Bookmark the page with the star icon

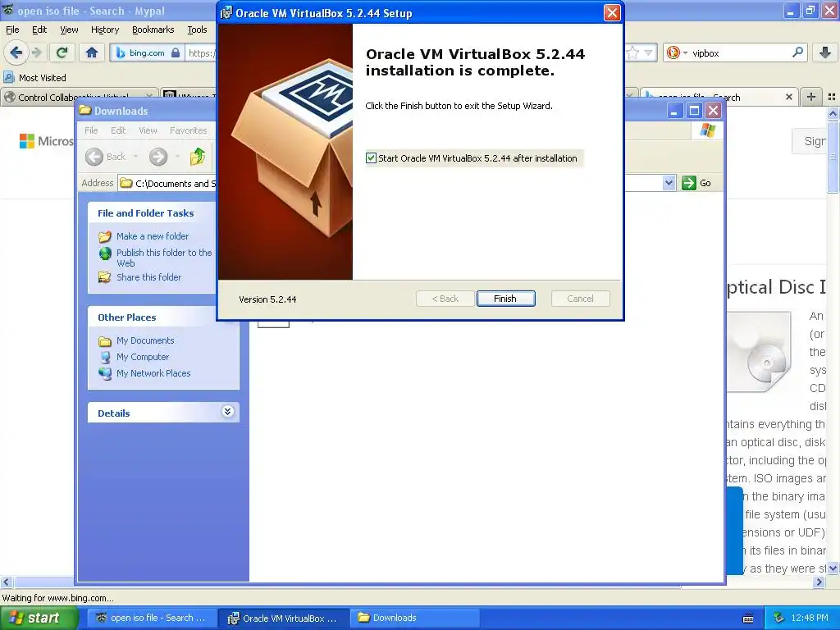click(x=632, y=52)
